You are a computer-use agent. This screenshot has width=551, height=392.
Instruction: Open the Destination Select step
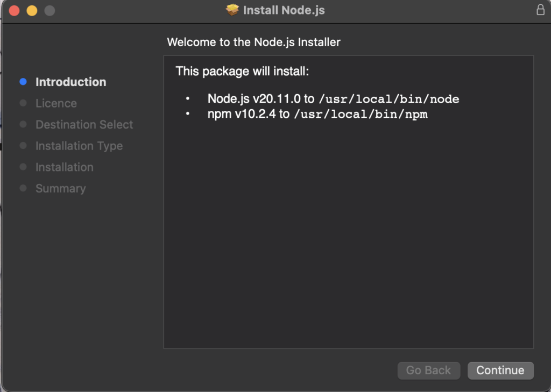coord(84,124)
